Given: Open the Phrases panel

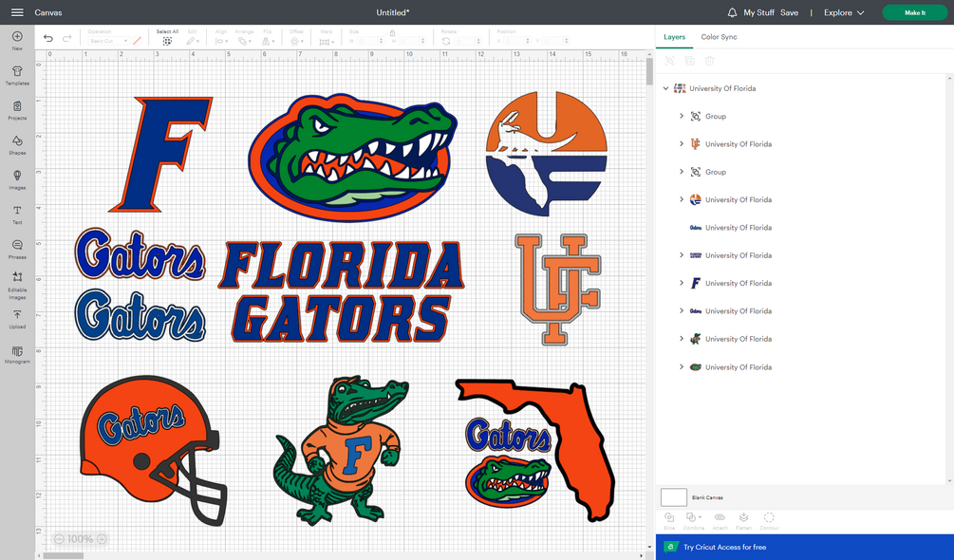Looking at the screenshot, I should [17, 250].
